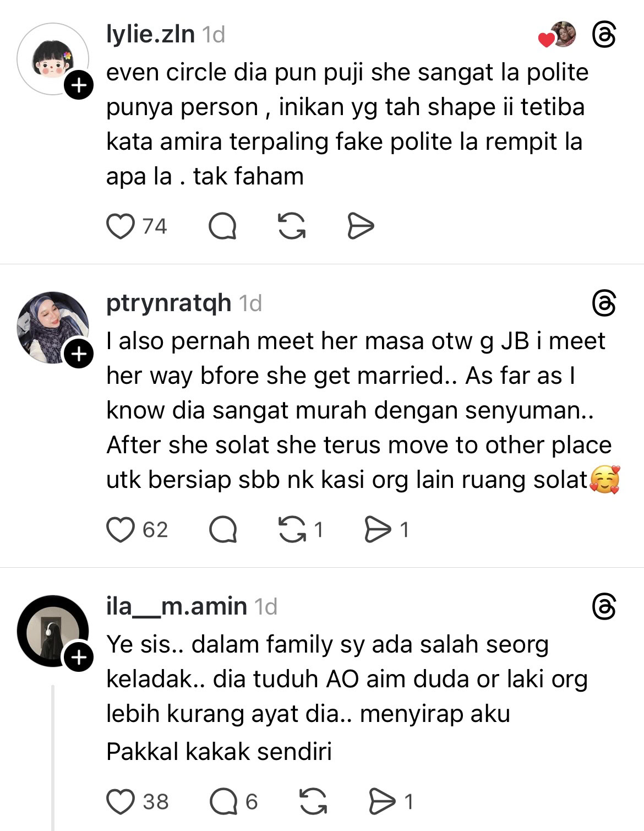Reply to lylie.zln's comment
Screen dimensions: 644x831
(223, 226)
